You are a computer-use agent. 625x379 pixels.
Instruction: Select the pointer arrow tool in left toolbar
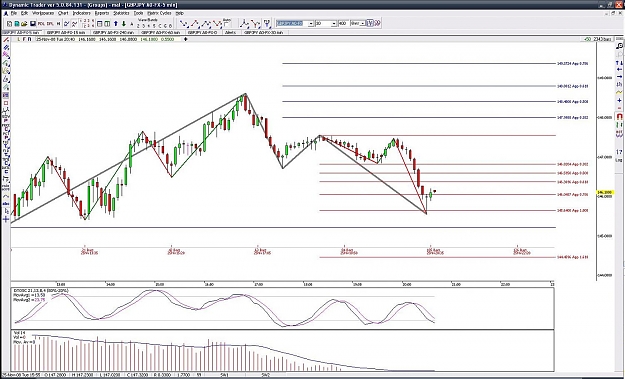[x=6, y=211]
